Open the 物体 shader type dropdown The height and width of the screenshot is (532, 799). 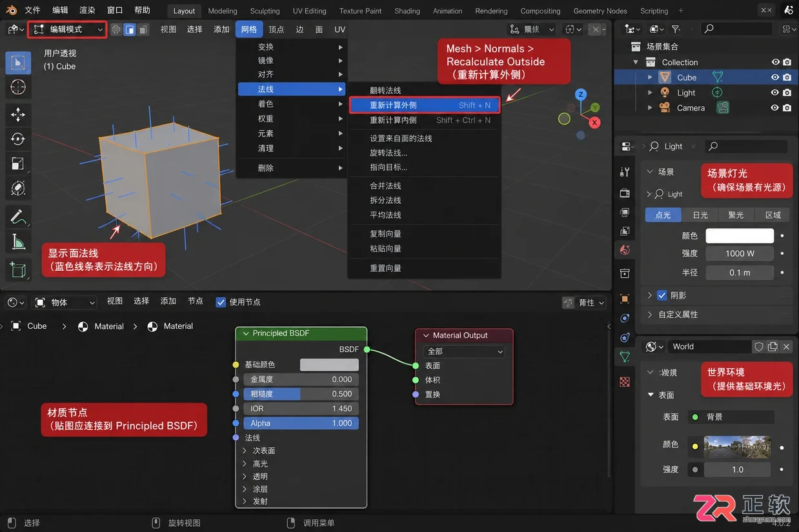65,302
